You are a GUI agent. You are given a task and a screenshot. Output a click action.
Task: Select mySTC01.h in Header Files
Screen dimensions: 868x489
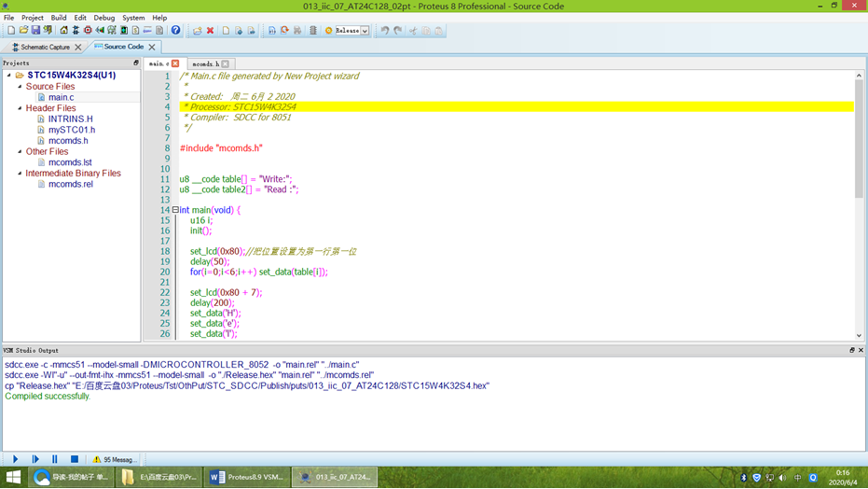[72, 130]
